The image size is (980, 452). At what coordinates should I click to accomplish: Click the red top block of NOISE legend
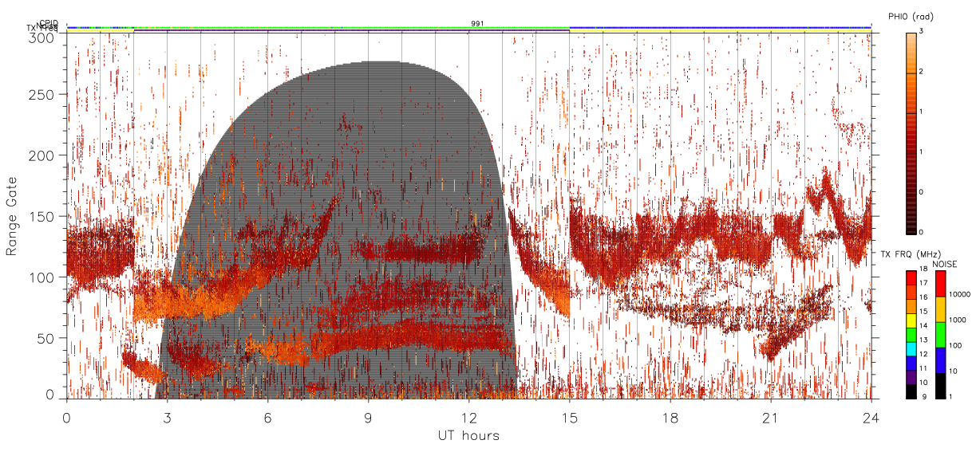[940, 284]
